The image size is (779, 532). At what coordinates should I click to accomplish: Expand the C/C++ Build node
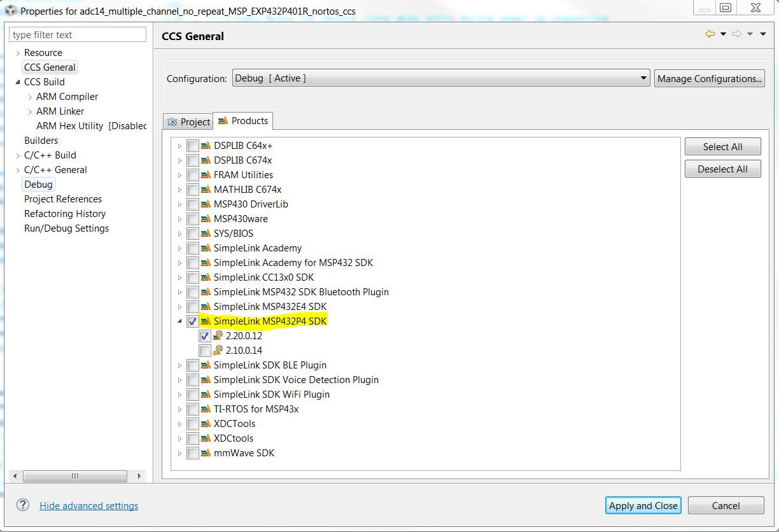(18, 155)
